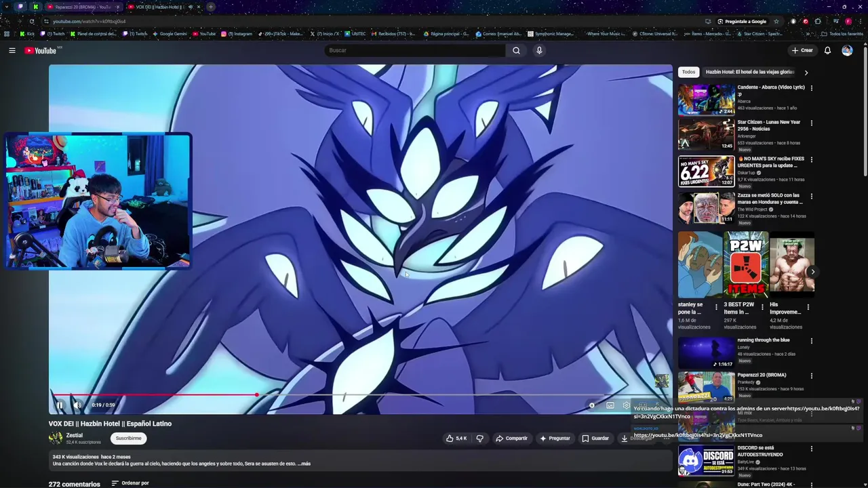
Task: Dislike the video thumbs down
Action: tap(480, 439)
